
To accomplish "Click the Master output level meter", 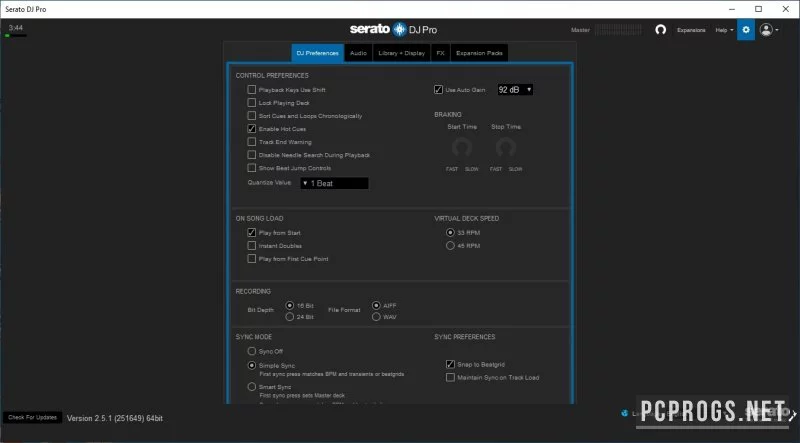I will tap(618, 30).
